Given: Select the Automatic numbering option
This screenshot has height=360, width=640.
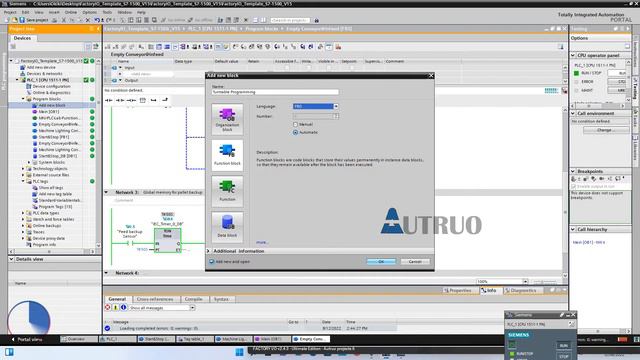Looking at the screenshot, I should tap(296, 132).
